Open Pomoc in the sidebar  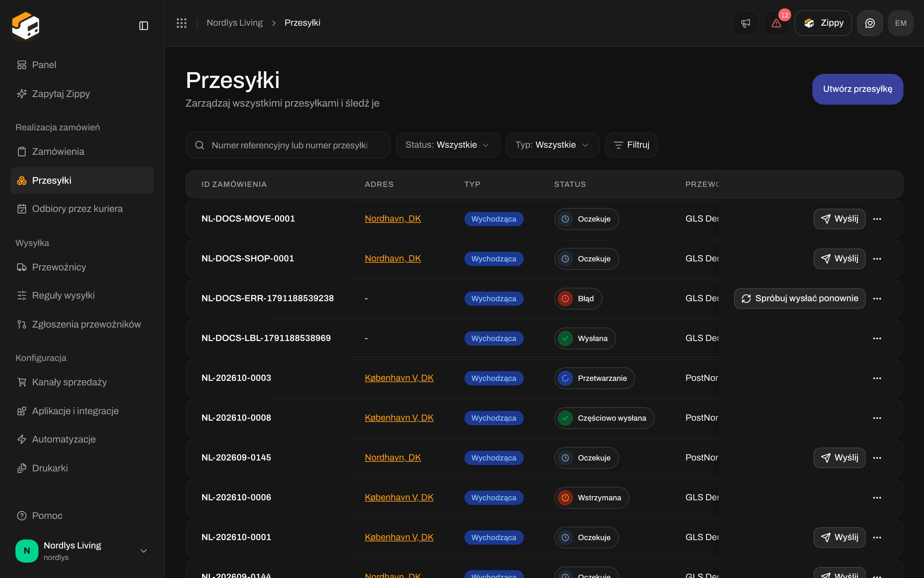coord(82,516)
